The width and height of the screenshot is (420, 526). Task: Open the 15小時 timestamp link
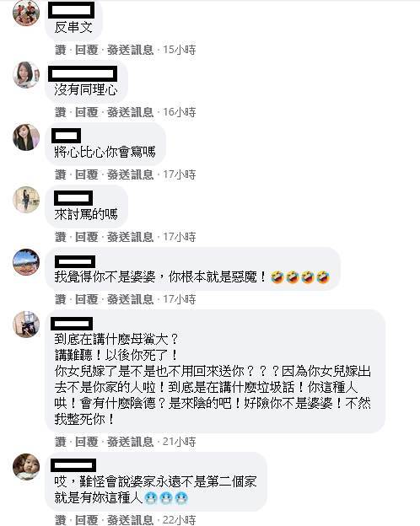(x=180, y=50)
